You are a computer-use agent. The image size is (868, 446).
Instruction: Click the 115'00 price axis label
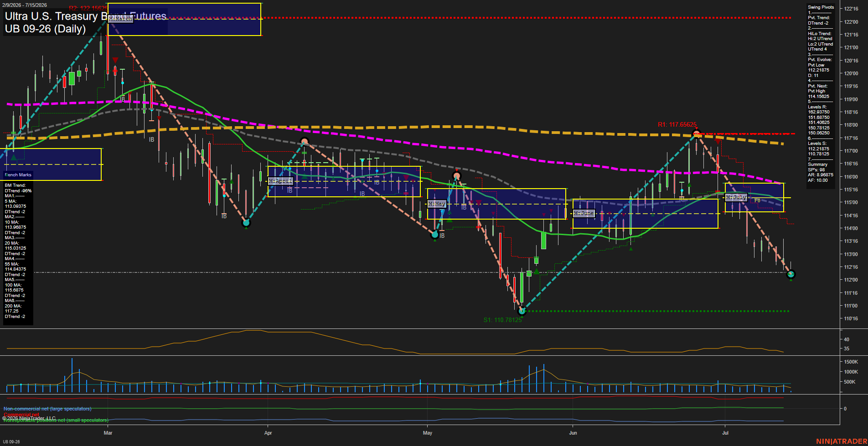pos(851,202)
